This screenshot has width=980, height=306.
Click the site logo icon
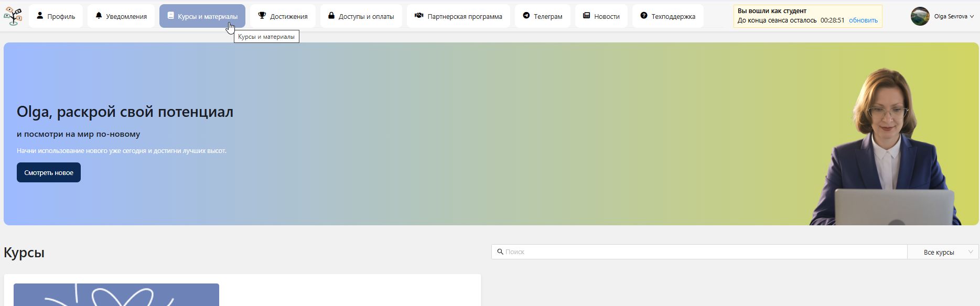(13, 16)
